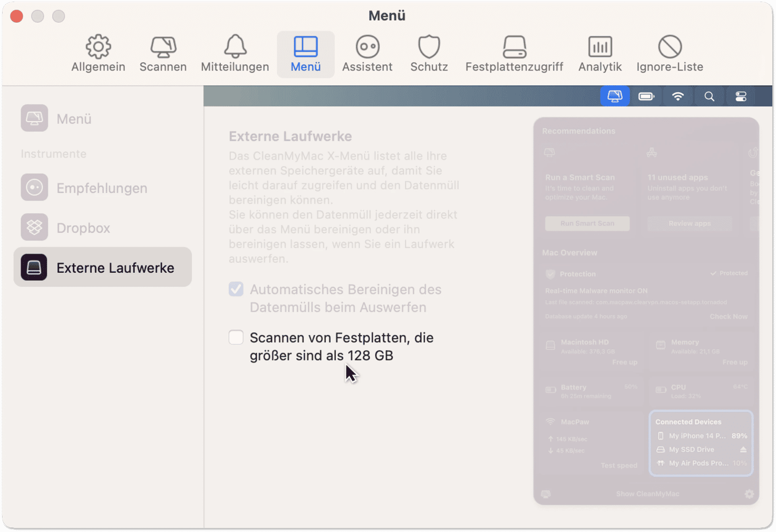Click the Connected Devices heading
The image size is (776, 532).
[x=688, y=422]
